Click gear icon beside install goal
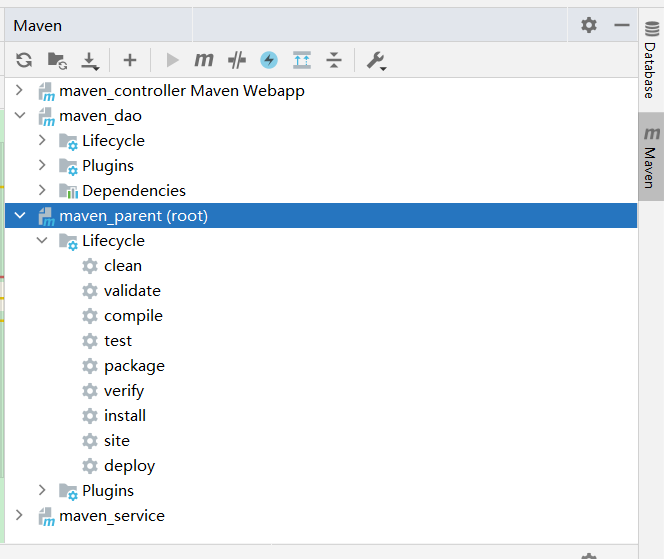Image resolution: width=664 pixels, height=559 pixels. [x=90, y=416]
